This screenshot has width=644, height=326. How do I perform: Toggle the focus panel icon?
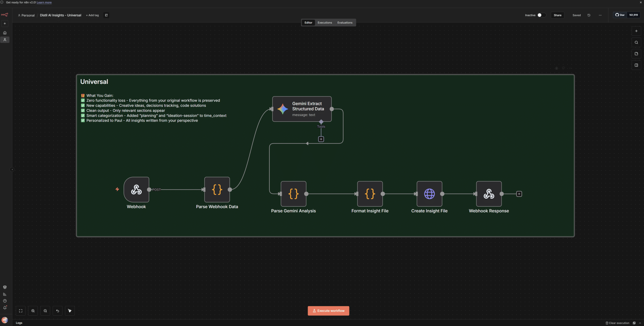[636, 65]
